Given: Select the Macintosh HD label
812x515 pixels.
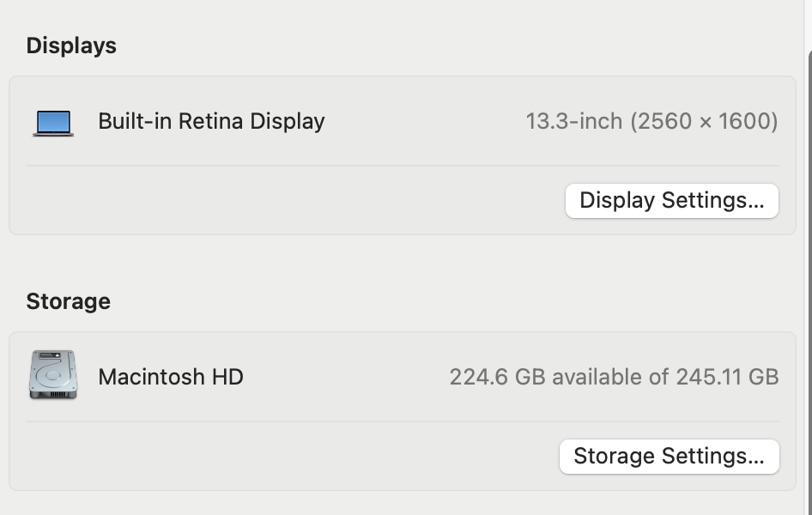Looking at the screenshot, I should [x=171, y=376].
